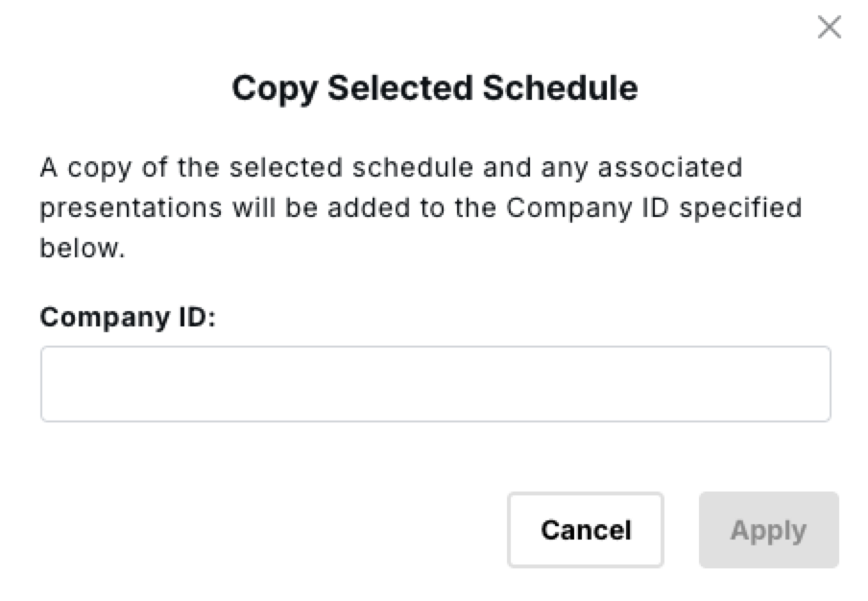
Task: Click the Apply button
Action: (768, 530)
